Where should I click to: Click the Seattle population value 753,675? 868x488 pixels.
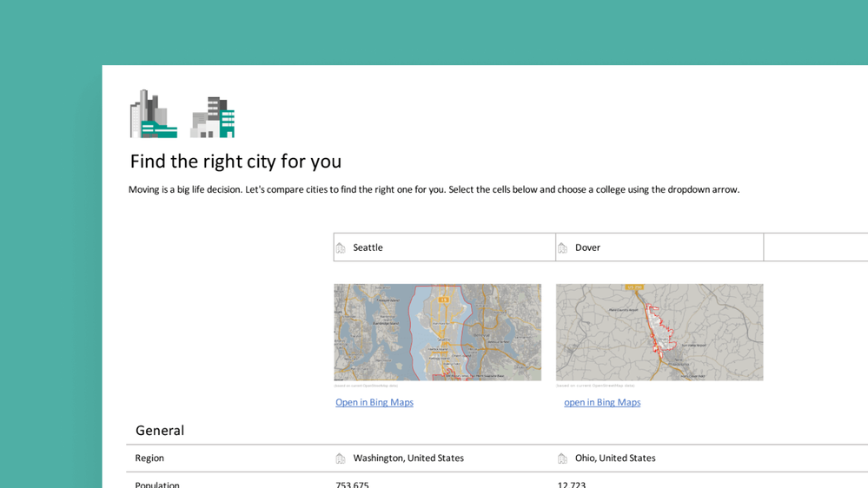353,484
